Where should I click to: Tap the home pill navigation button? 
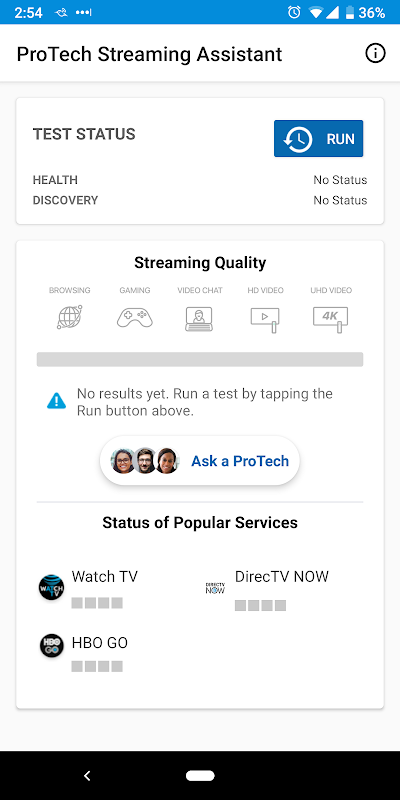tap(200, 776)
